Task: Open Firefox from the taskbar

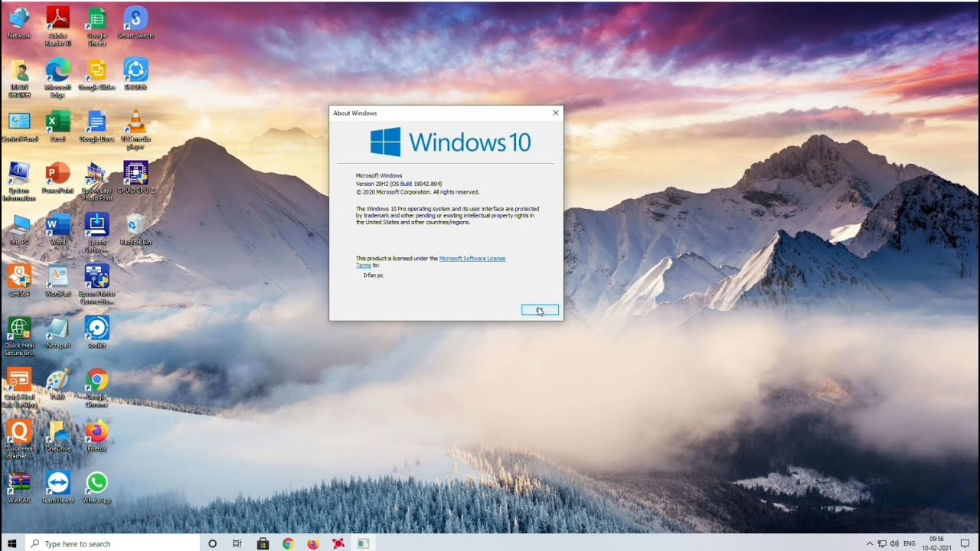Action: 312,543
